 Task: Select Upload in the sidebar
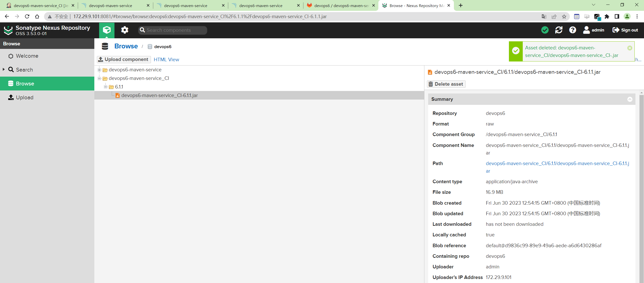pos(47,98)
